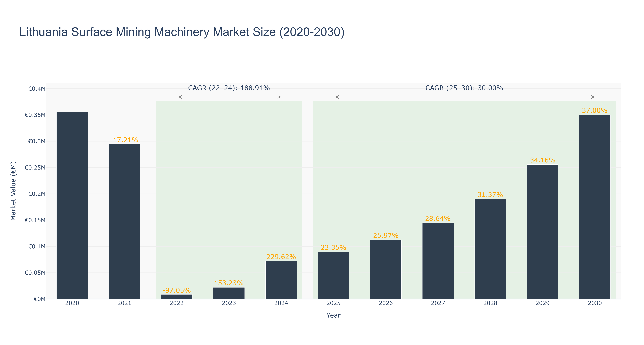Screen dimensions: 644x345
Task: Click the 2027 x-axis label
Action: click(x=438, y=303)
